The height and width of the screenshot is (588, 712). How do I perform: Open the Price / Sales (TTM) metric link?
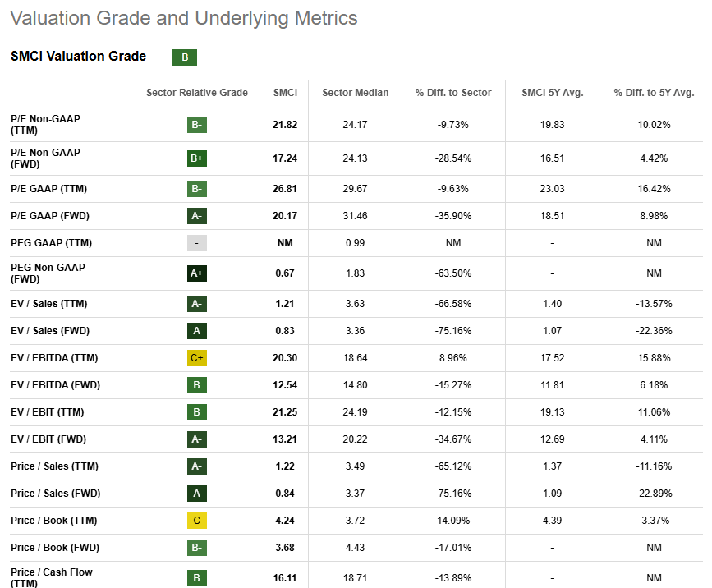pyautogui.click(x=54, y=466)
